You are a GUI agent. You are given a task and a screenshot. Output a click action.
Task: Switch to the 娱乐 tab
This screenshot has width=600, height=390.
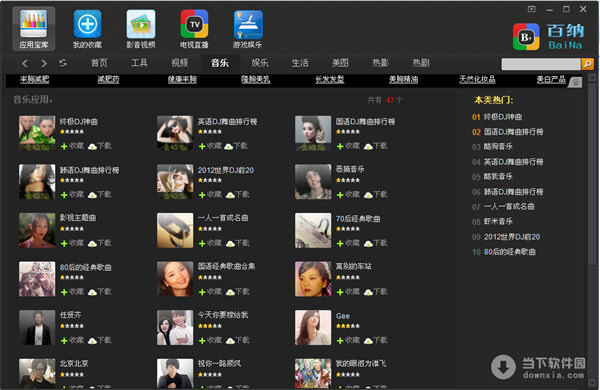[x=260, y=63]
